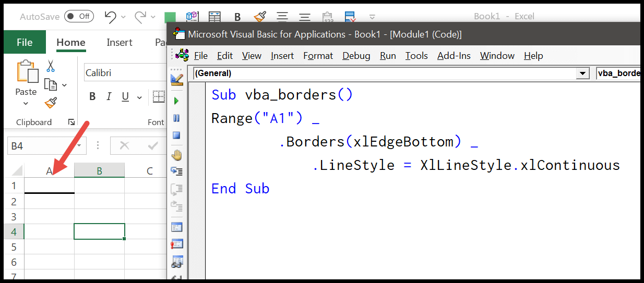The height and width of the screenshot is (283, 644).
Task: Click the Design Mode icon in VBA toolbar
Action: 176,80
